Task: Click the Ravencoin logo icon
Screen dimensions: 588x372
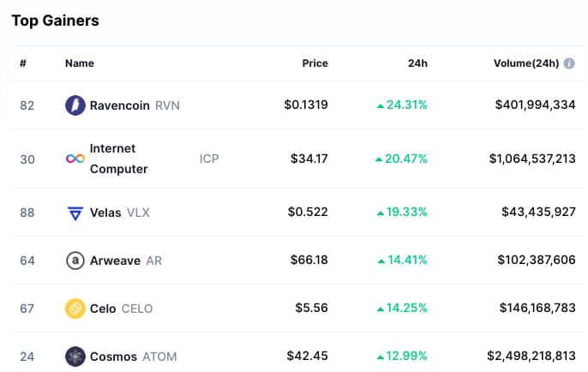Action: pos(75,105)
